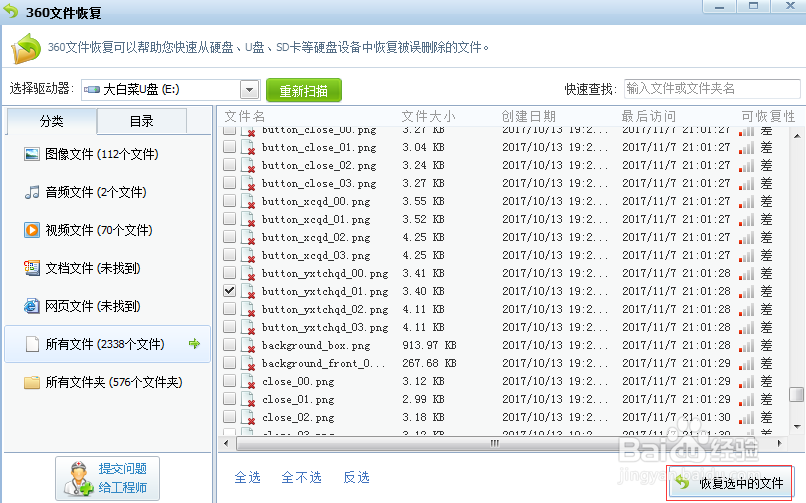Click file icon of close_00.png
This screenshot has height=503, width=806.
248,381
